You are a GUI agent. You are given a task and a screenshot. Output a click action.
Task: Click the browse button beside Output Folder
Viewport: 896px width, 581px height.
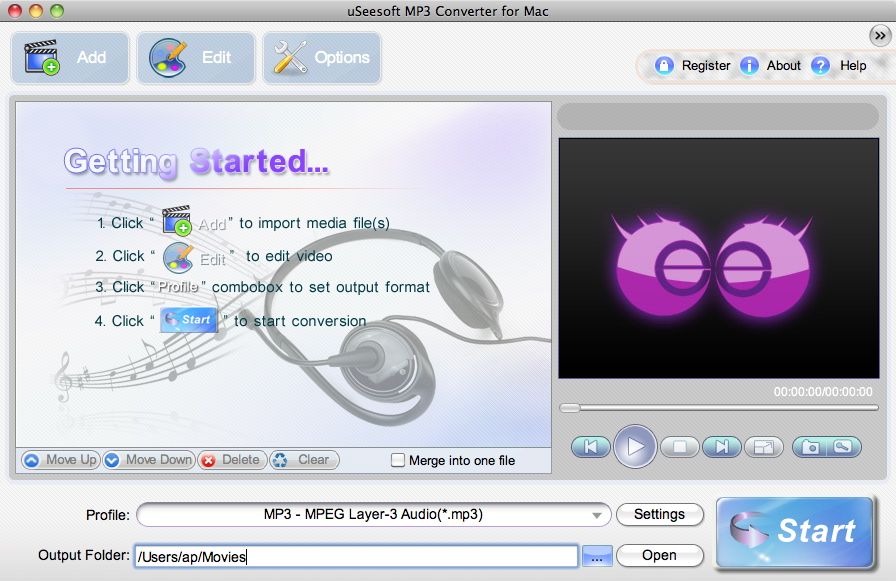click(597, 555)
